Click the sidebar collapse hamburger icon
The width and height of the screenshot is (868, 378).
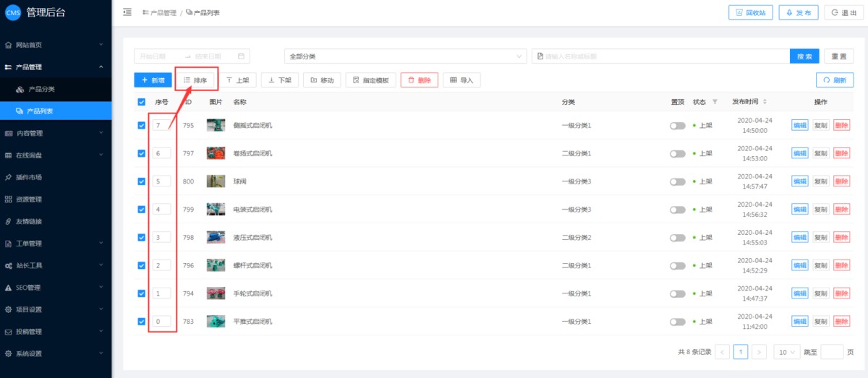(127, 12)
